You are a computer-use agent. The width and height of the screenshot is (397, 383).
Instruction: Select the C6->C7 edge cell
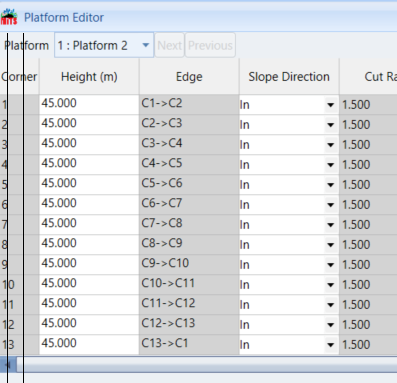coord(189,205)
